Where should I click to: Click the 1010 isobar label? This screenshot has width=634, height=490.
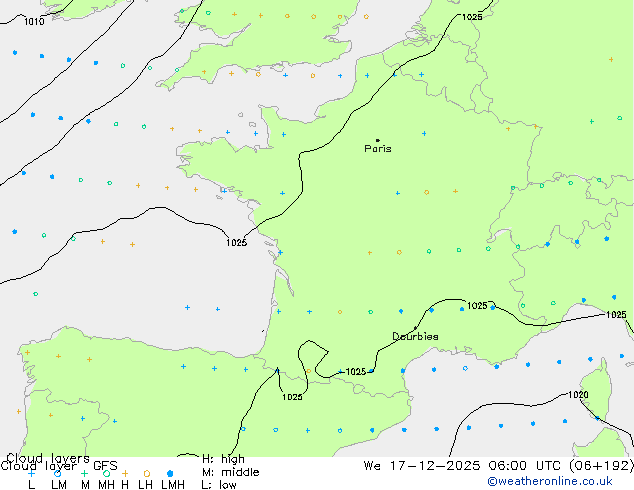coord(34,22)
